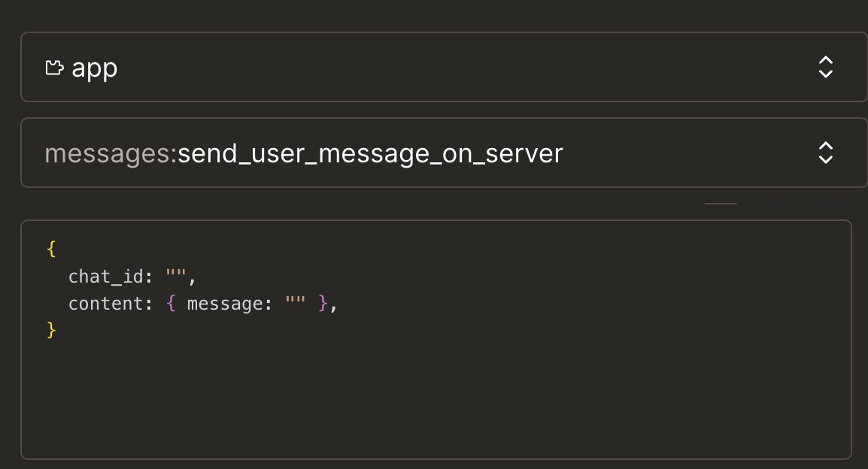Viewport: 868px width, 469px height.
Task: Click the comma ending the chat_id line
Action: click(192, 277)
